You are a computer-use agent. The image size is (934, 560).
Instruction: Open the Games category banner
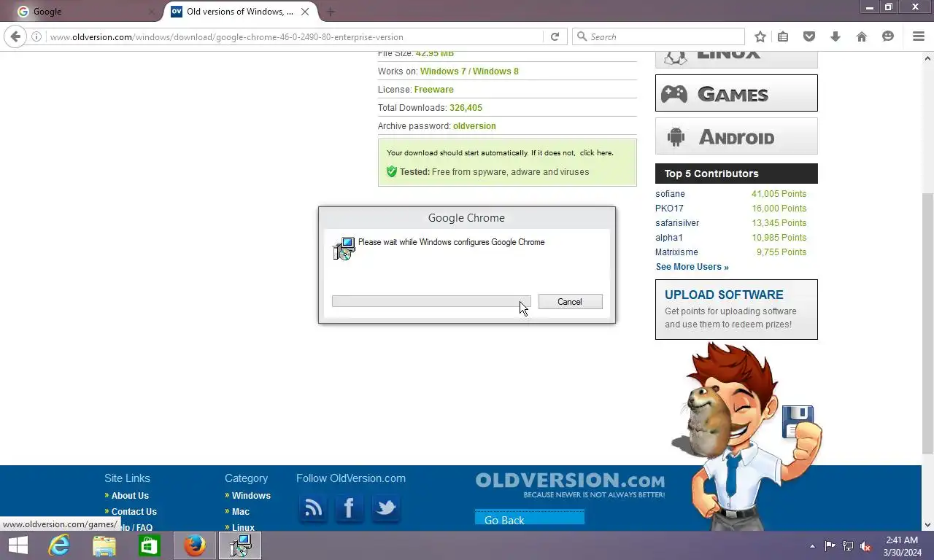[736, 93]
